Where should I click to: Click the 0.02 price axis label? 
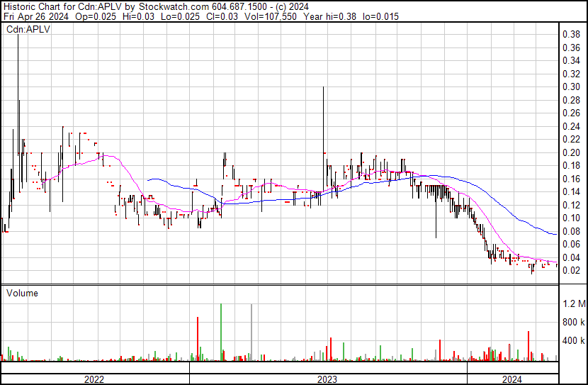click(571, 270)
